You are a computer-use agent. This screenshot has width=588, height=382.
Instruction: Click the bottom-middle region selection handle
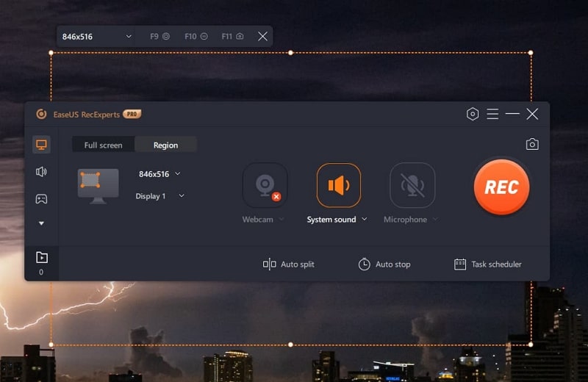click(290, 345)
